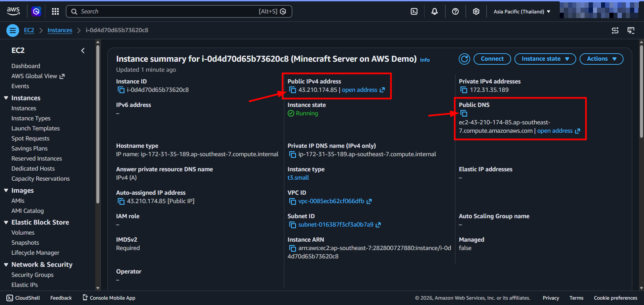Viewport: 644px width, 305px height.
Task: Open Dashboard in the sidebar
Action: click(x=26, y=66)
